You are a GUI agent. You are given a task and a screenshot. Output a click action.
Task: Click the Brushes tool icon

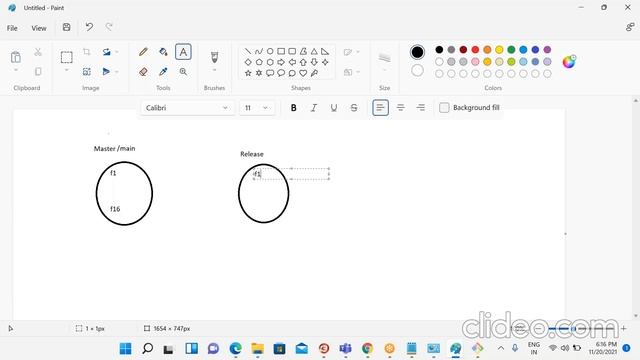click(214, 57)
